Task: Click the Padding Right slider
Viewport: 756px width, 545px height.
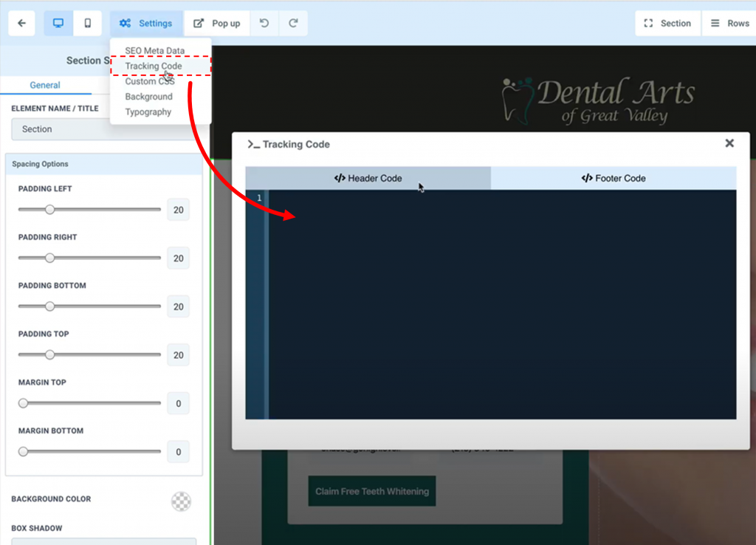Action: pyautogui.click(x=89, y=258)
